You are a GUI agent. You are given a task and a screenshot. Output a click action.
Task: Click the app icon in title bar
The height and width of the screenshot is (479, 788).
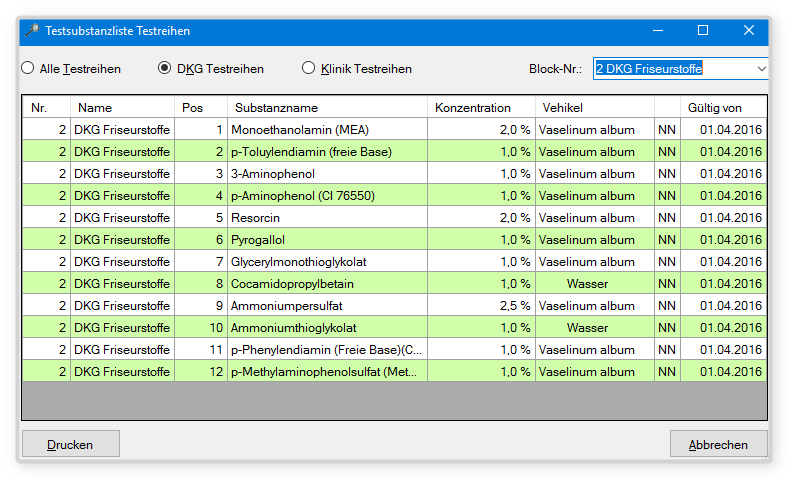coord(32,31)
